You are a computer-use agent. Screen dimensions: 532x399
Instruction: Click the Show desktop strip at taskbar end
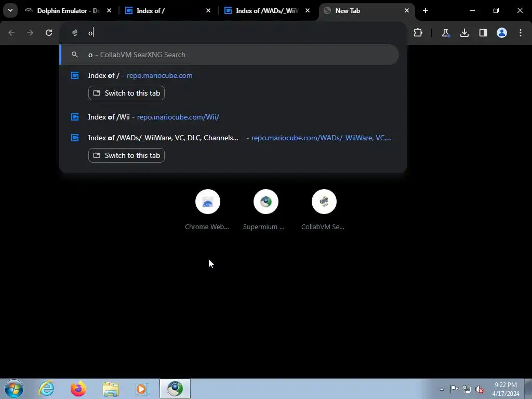528,389
